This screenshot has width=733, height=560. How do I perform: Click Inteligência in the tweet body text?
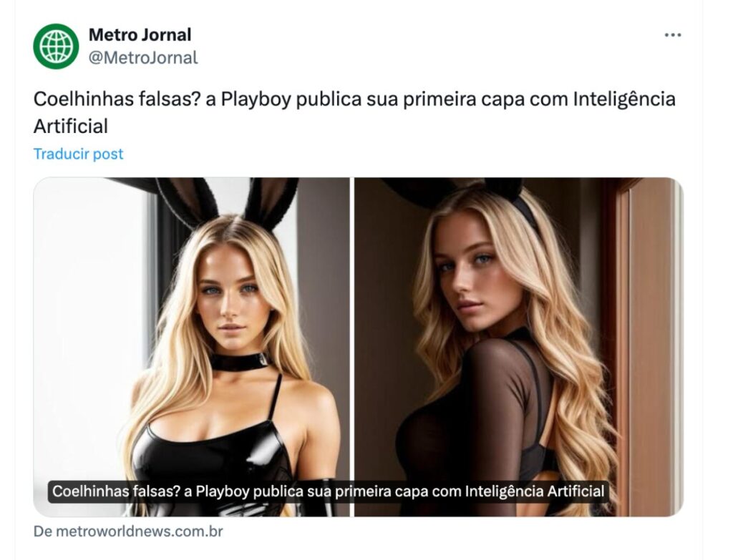pos(624,99)
